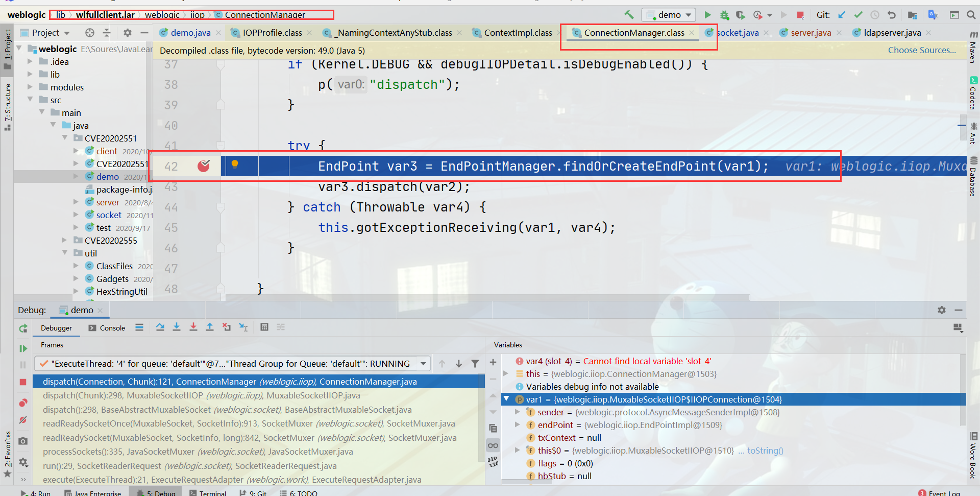Step into the method call
Viewport: 980px width, 496px height.
pyautogui.click(x=177, y=327)
